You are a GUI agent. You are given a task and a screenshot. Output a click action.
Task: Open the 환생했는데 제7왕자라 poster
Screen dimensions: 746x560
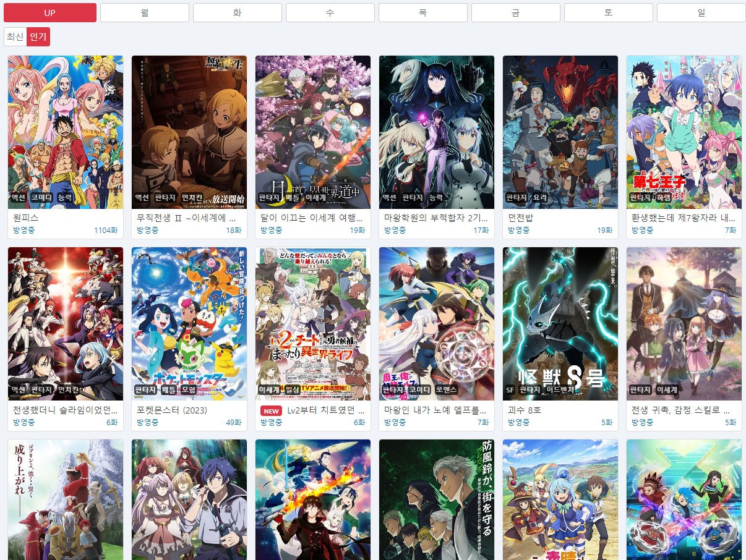point(684,132)
